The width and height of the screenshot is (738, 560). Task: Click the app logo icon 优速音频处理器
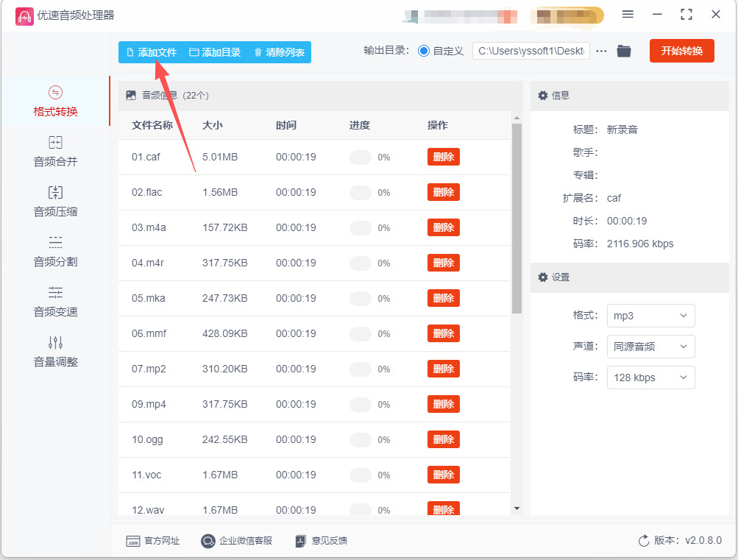tap(24, 16)
